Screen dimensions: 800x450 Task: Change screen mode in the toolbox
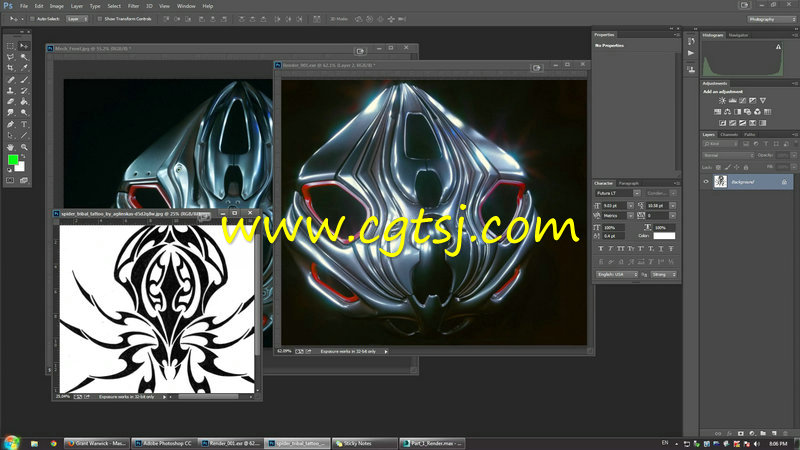24,180
